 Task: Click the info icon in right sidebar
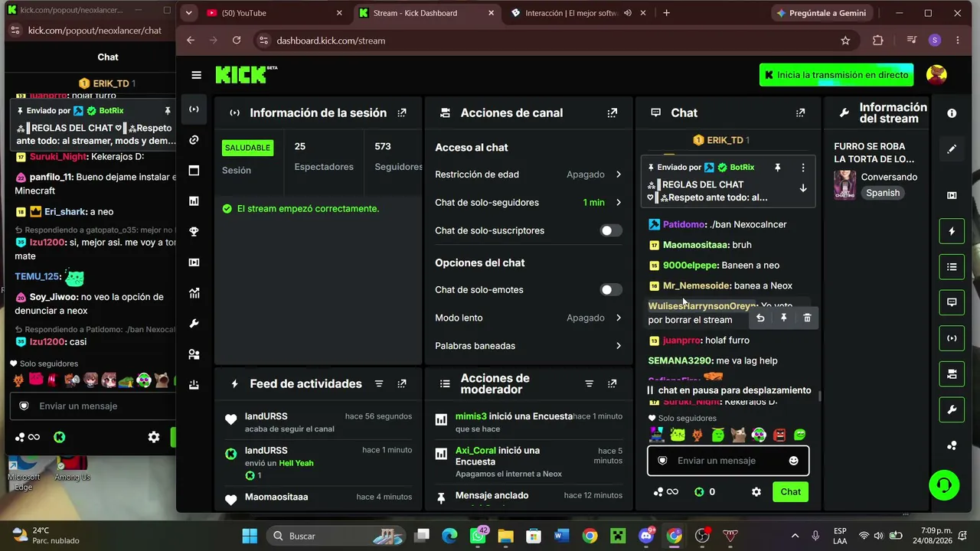tap(952, 113)
